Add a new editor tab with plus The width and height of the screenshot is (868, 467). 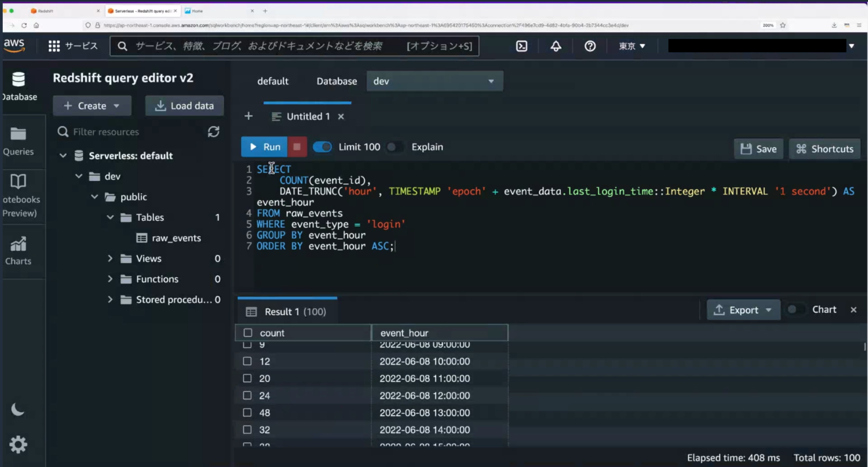click(x=248, y=116)
